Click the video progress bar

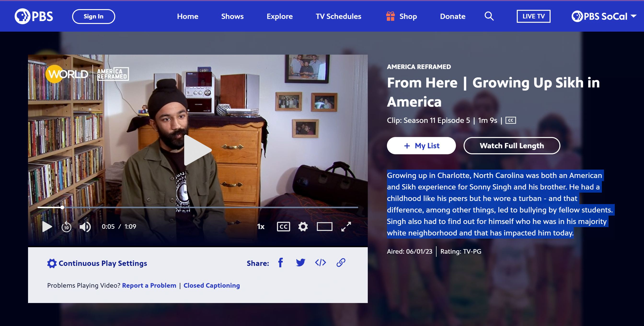point(198,207)
